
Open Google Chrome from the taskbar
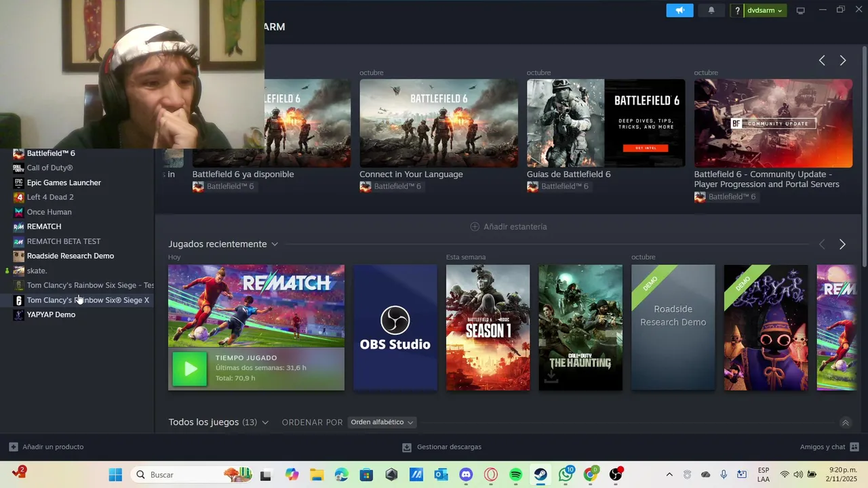tap(591, 474)
